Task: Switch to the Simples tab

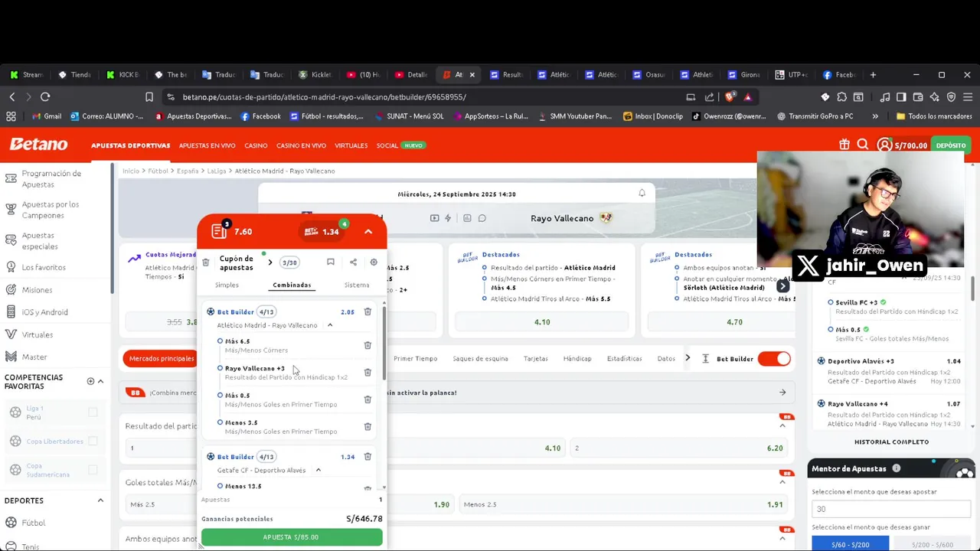Action: tap(227, 285)
